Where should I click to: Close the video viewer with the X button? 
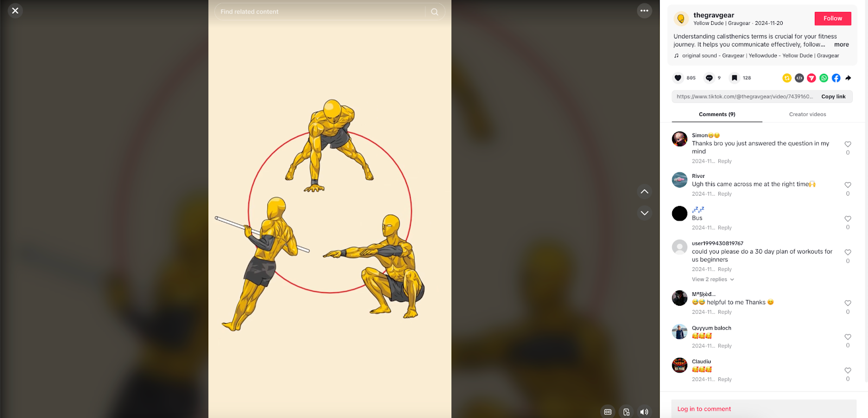15,10
